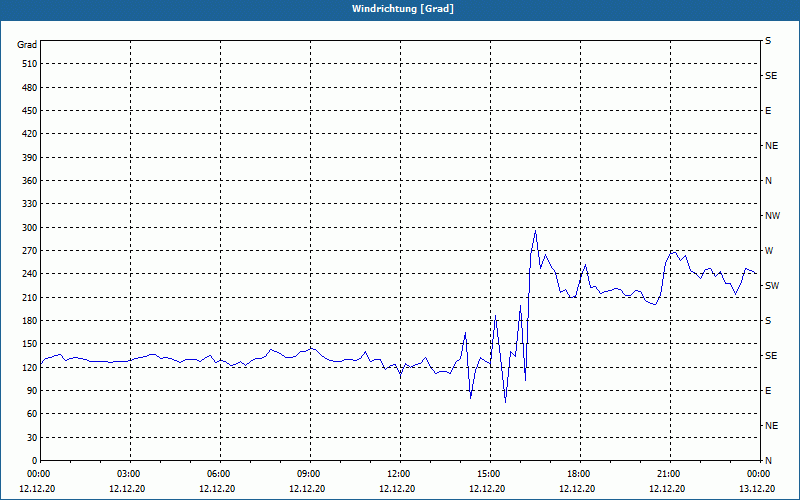Select the S compass label at the chart's top edge

click(x=768, y=41)
